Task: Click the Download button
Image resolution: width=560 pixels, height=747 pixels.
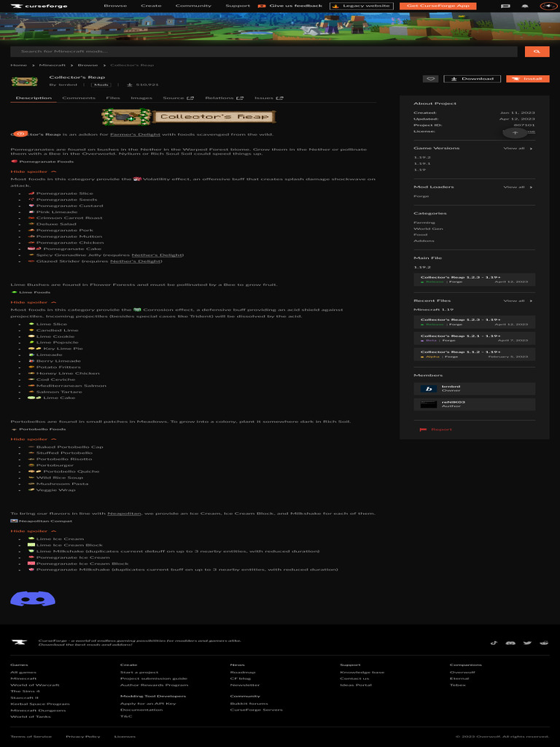Action: click(x=472, y=79)
